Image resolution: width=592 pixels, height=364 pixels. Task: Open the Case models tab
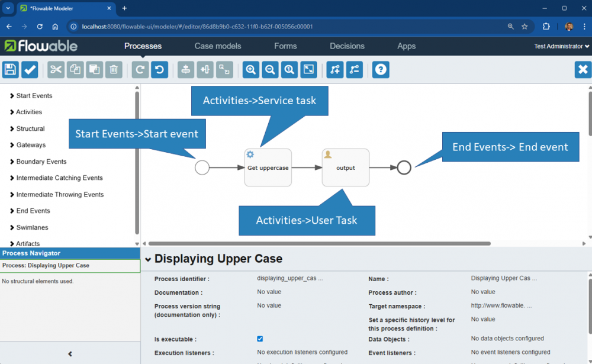[x=218, y=46]
